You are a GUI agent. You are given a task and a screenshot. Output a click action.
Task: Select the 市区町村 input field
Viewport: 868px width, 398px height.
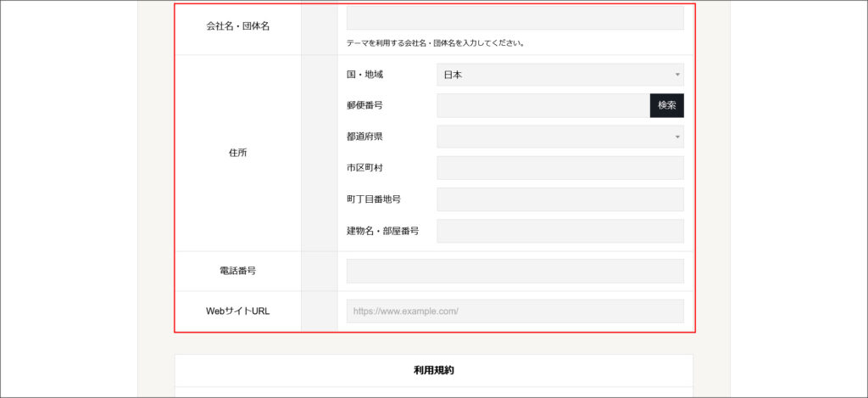pos(559,168)
